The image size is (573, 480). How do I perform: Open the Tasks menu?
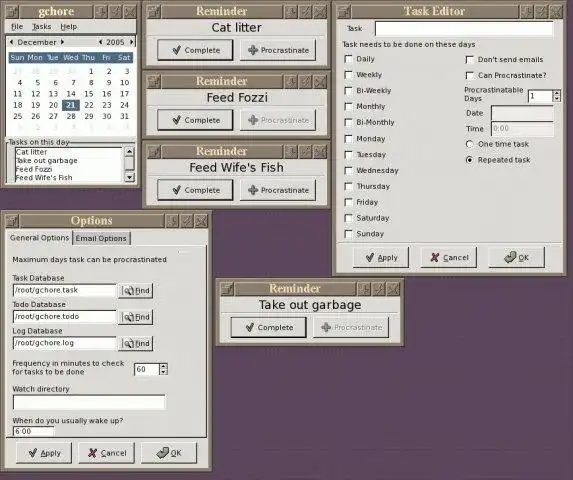click(42, 27)
